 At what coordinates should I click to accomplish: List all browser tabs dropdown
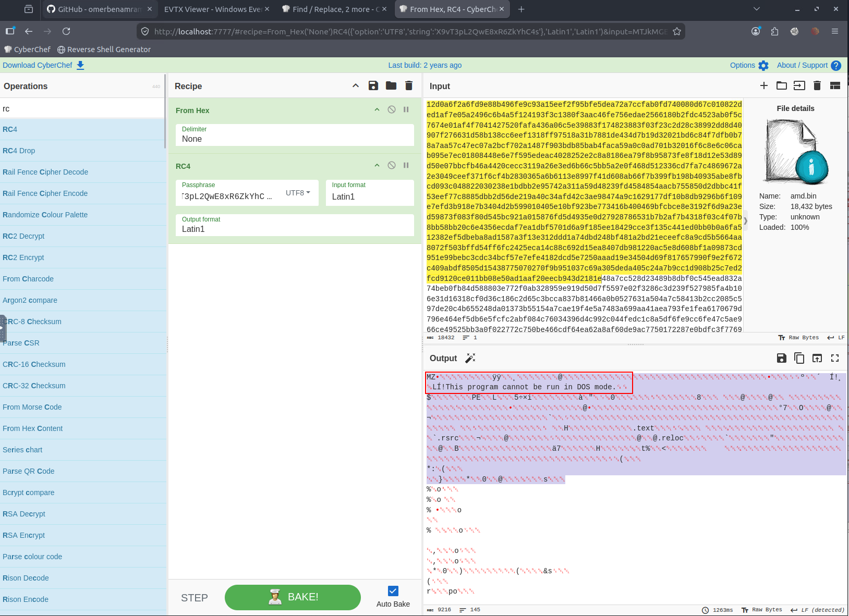[x=757, y=9]
